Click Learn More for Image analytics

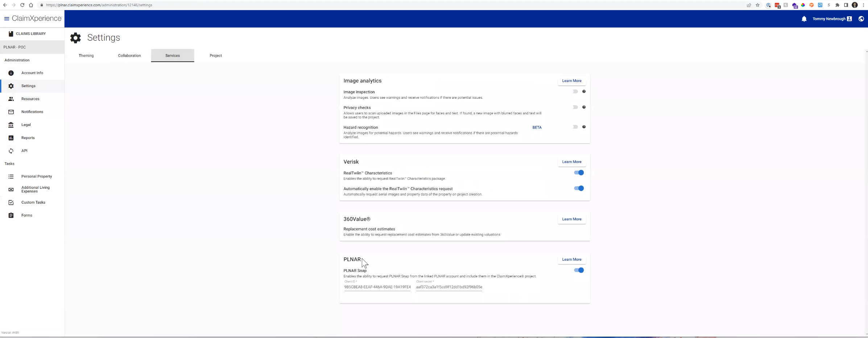click(x=572, y=81)
